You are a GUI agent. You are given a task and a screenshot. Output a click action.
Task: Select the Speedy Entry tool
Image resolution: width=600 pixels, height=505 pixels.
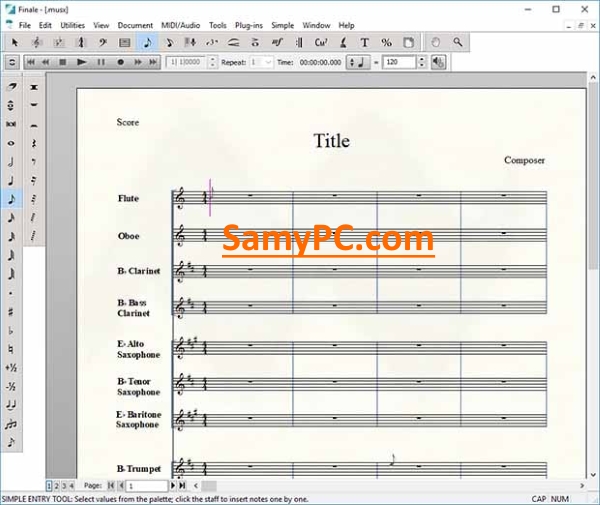[169, 42]
